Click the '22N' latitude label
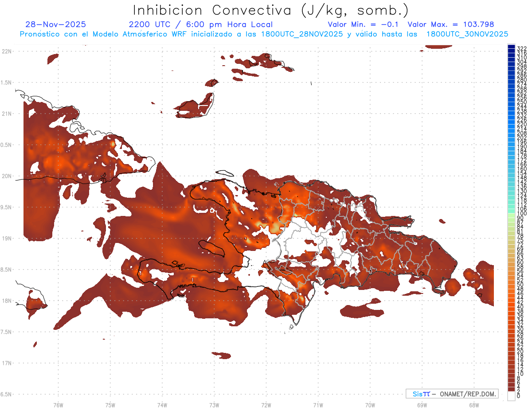 click(x=7, y=51)
